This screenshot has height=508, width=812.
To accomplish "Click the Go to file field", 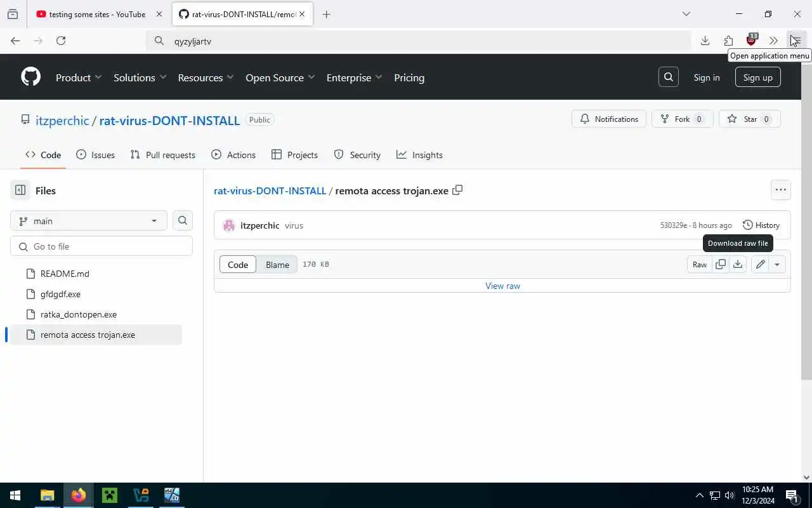I will click(101, 246).
